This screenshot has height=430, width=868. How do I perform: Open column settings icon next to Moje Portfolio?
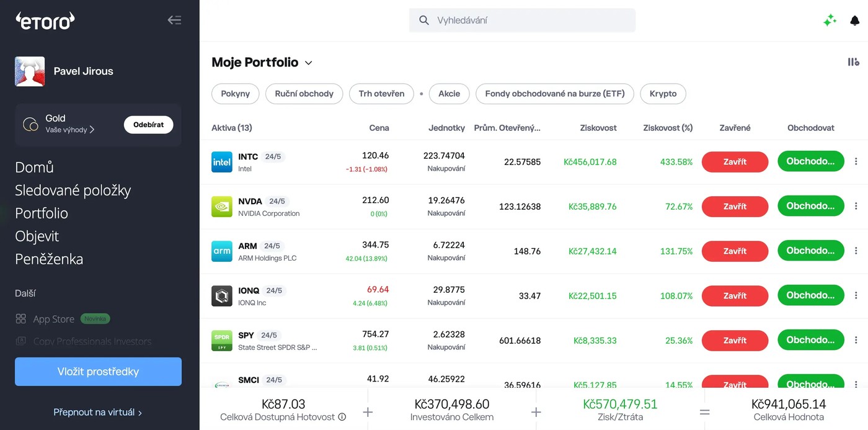pos(853,62)
